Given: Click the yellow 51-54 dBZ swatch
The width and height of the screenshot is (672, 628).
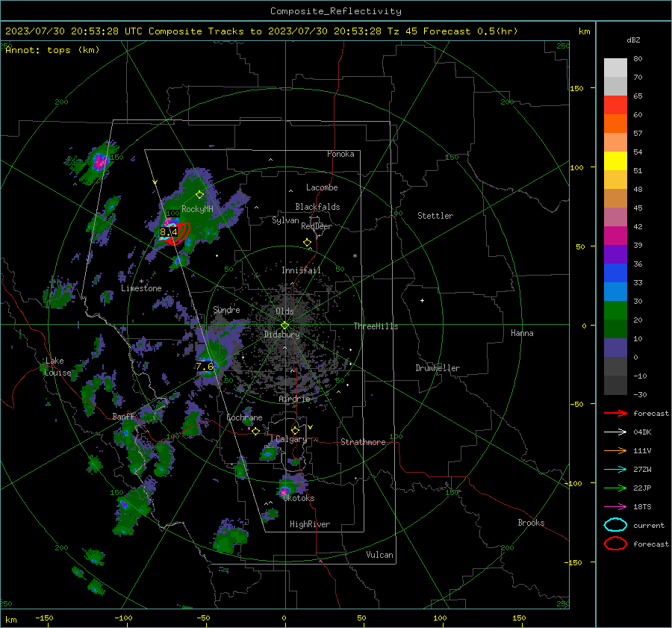Looking at the screenshot, I should point(615,161).
